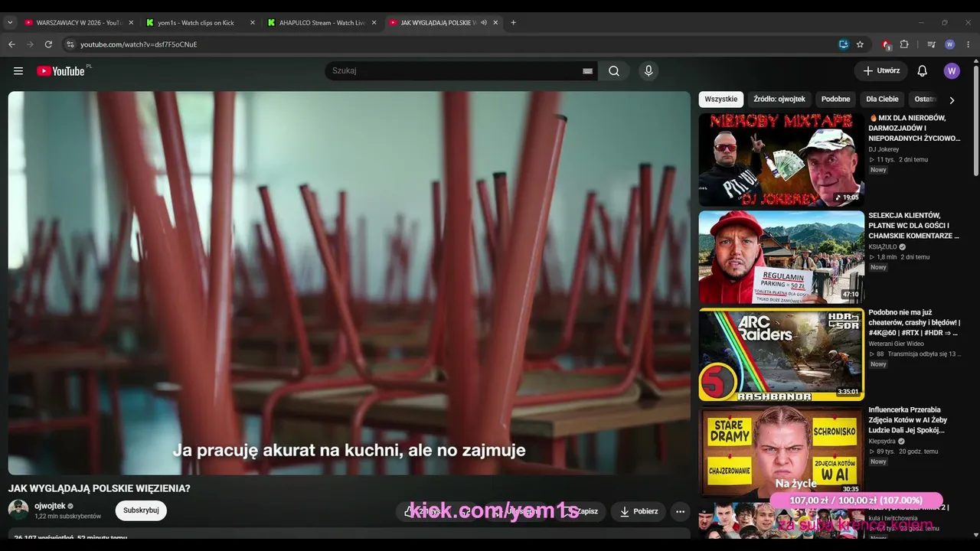This screenshot has width=980, height=551.
Task: Reload the current page
Action: click(x=48, y=44)
